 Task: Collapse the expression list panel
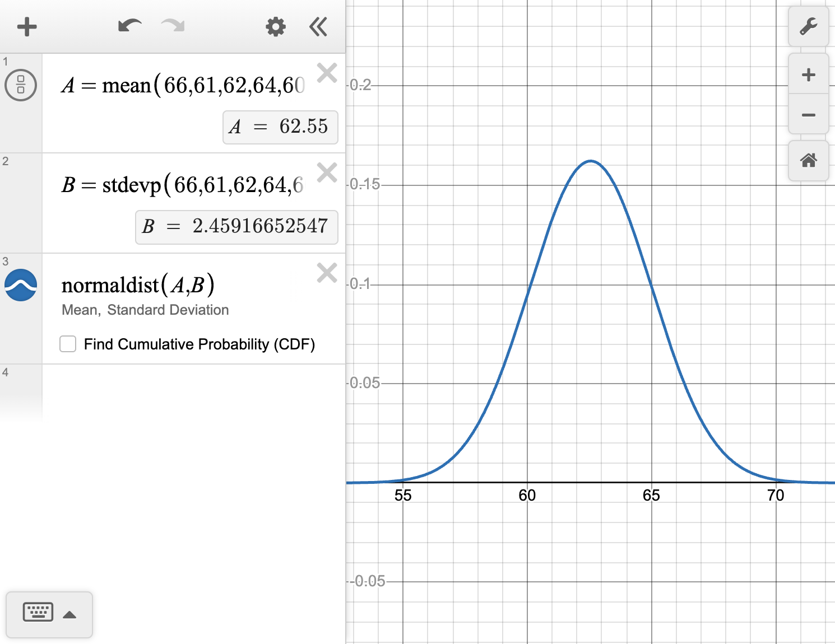tap(318, 26)
